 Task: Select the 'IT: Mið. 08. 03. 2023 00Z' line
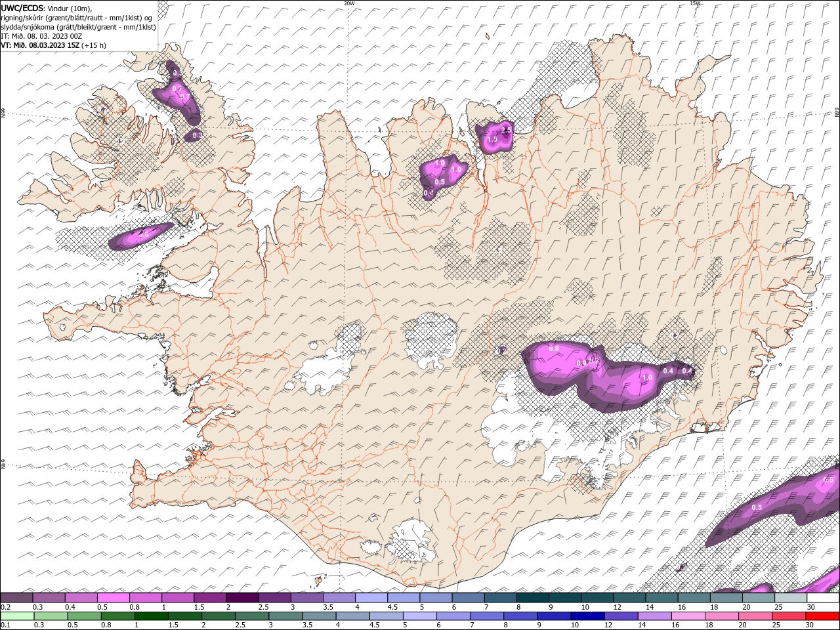[41, 36]
